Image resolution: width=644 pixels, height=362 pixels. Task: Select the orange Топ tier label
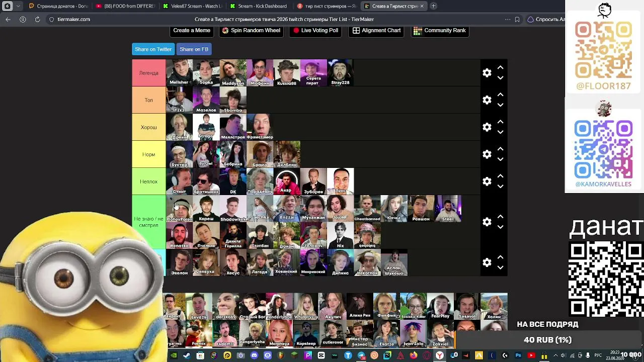coord(149,100)
